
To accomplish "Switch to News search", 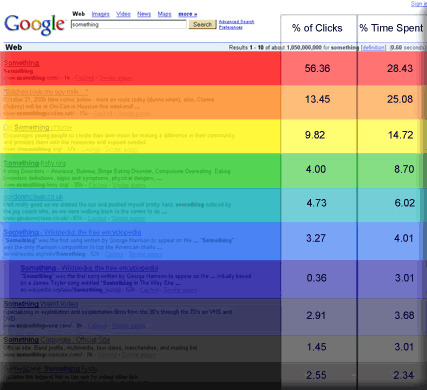I will [144, 14].
